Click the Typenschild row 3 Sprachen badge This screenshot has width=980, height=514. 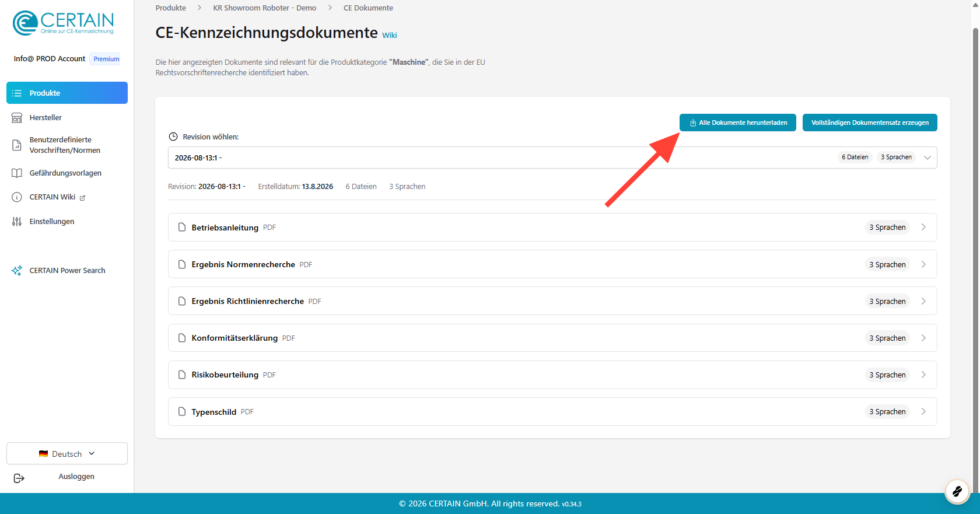point(887,412)
